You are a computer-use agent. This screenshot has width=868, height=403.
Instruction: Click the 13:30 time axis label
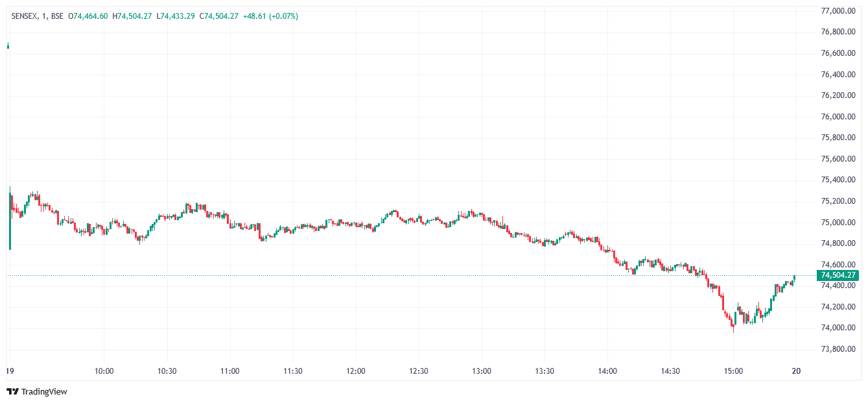coord(545,371)
